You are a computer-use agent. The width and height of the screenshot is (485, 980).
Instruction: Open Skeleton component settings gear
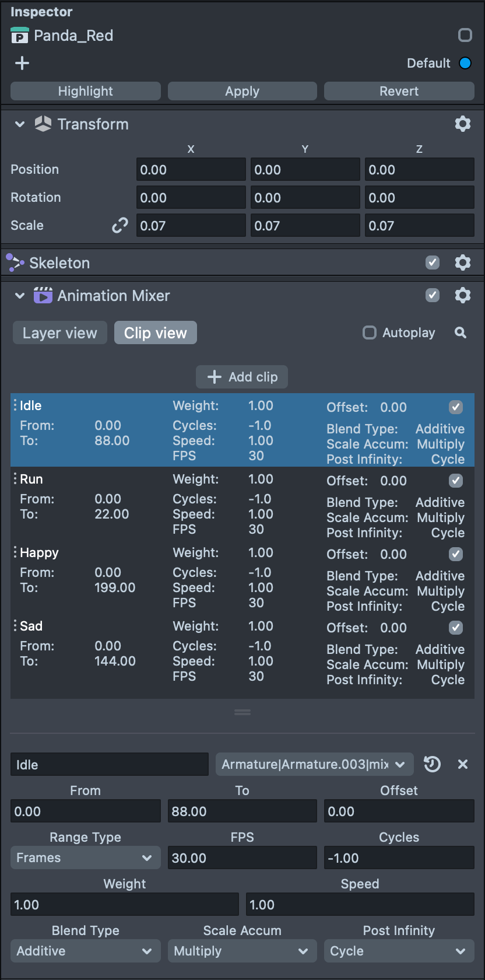coord(462,262)
